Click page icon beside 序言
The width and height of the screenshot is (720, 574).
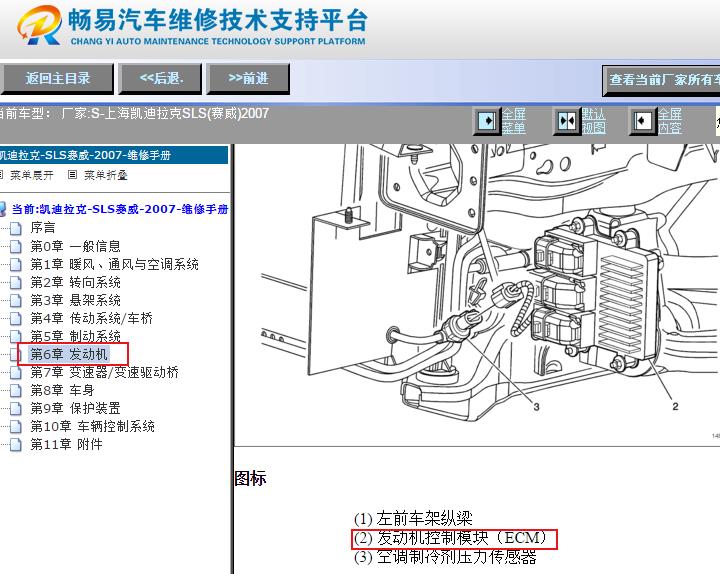pos(16,228)
